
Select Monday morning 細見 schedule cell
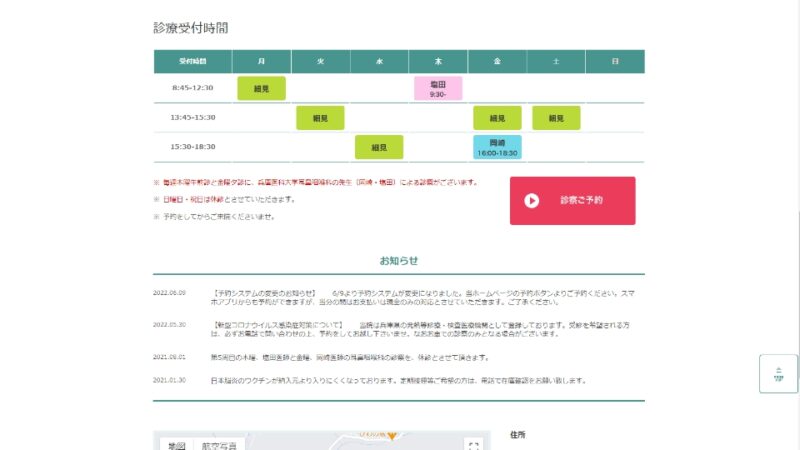(261, 88)
